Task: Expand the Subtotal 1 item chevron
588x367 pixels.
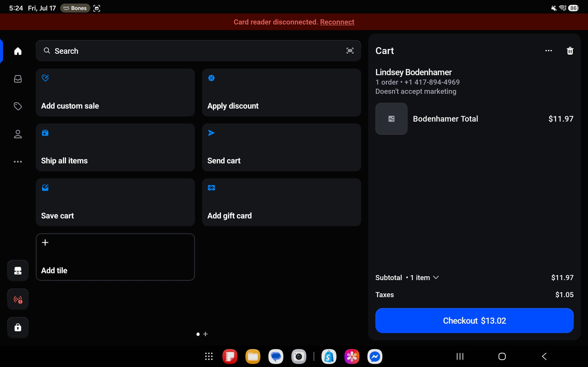Action: click(x=436, y=278)
